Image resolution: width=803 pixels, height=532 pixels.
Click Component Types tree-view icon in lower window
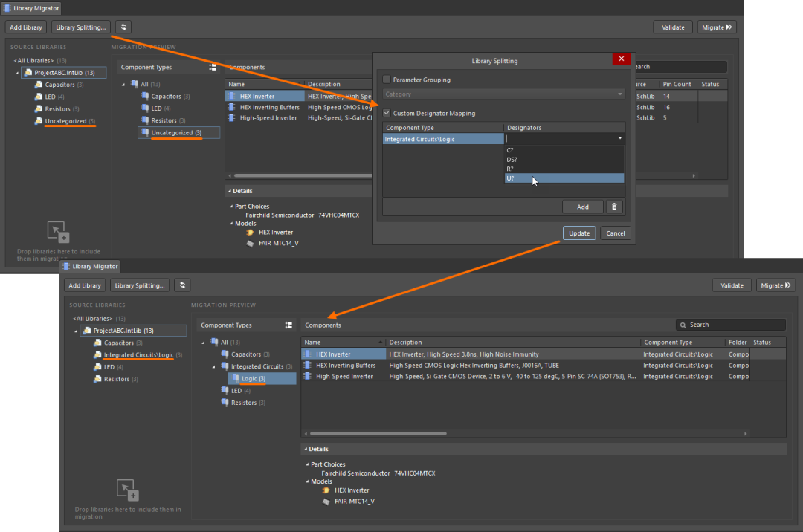[x=288, y=325]
